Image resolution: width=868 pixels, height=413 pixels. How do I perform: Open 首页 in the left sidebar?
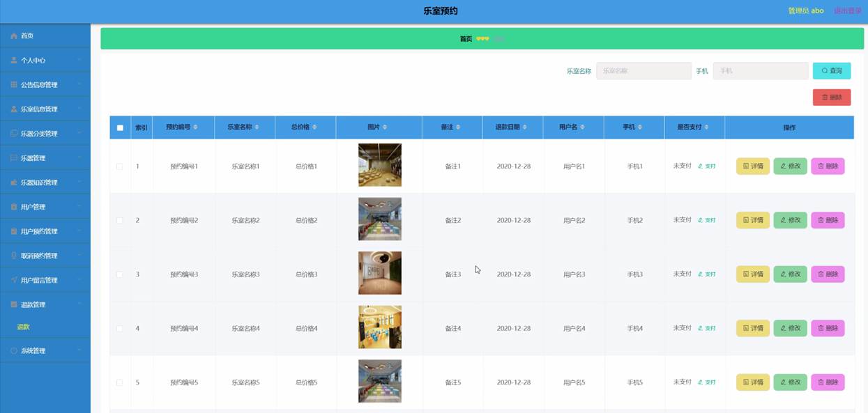45,36
